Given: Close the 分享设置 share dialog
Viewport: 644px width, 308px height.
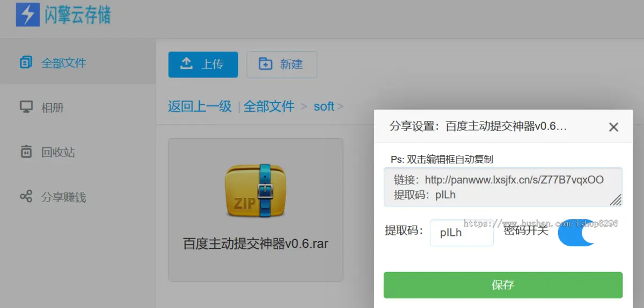Looking at the screenshot, I should [613, 127].
